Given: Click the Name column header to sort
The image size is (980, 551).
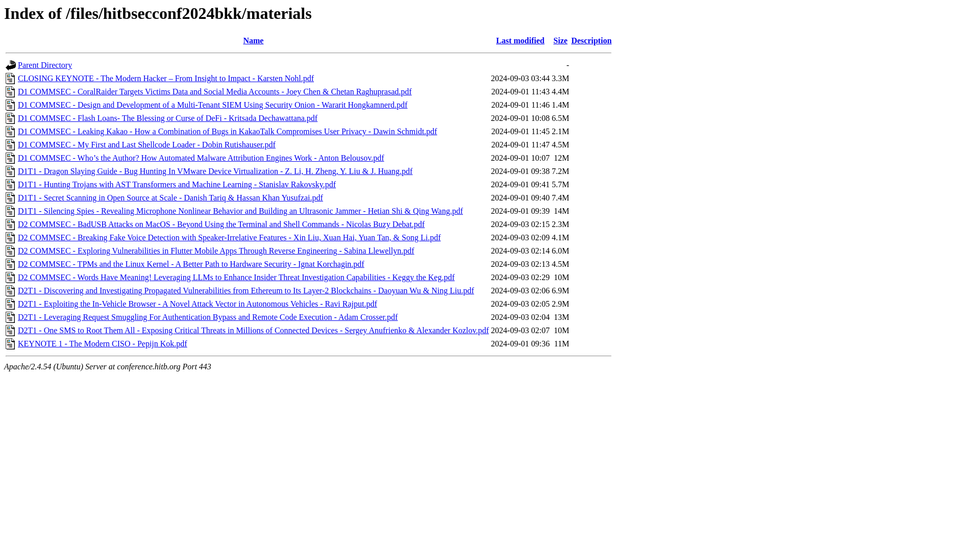Looking at the screenshot, I should tap(253, 40).
